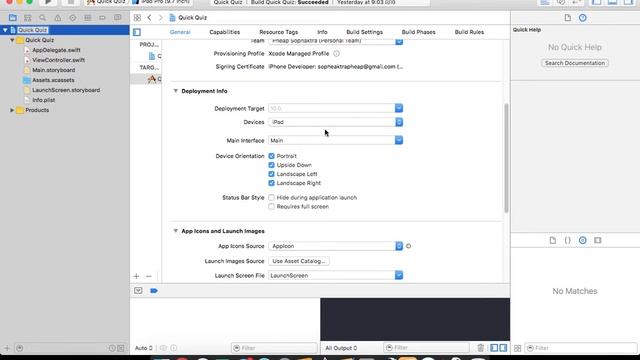Show the File inspector icon
This screenshot has width=640, height=360.
click(x=568, y=18)
